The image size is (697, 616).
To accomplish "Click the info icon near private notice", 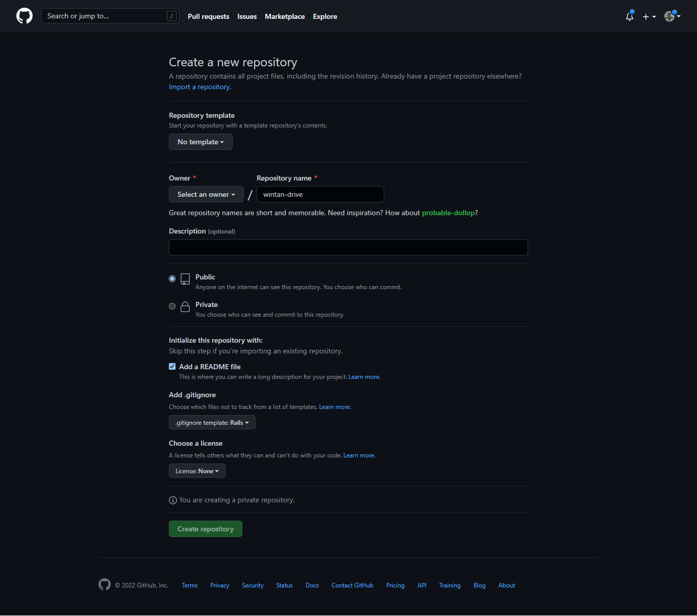I will coord(173,500).
